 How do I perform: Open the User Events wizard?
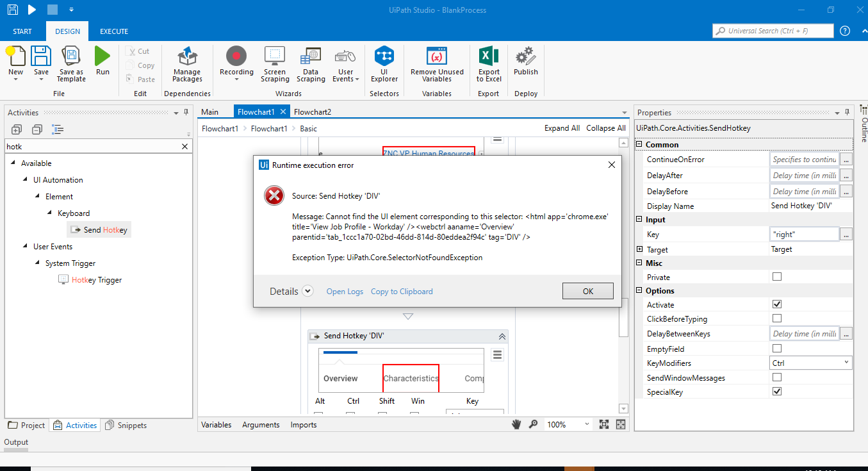click(x=346, y=64)
